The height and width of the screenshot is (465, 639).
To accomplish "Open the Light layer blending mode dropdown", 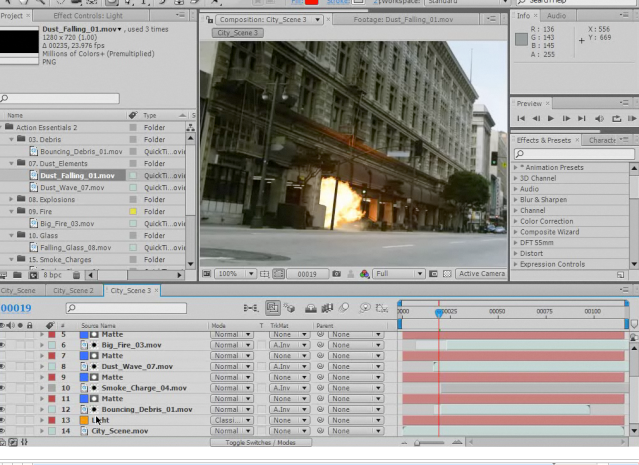I will pos(231,420).
